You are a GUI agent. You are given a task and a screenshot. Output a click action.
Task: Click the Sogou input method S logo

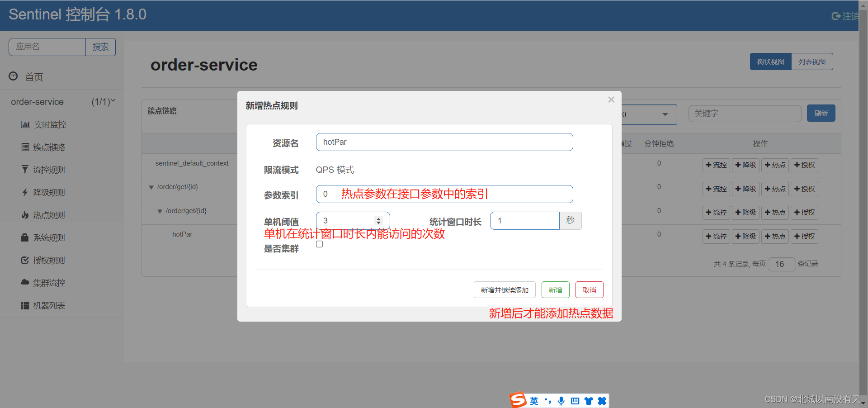tap(518, 400)
